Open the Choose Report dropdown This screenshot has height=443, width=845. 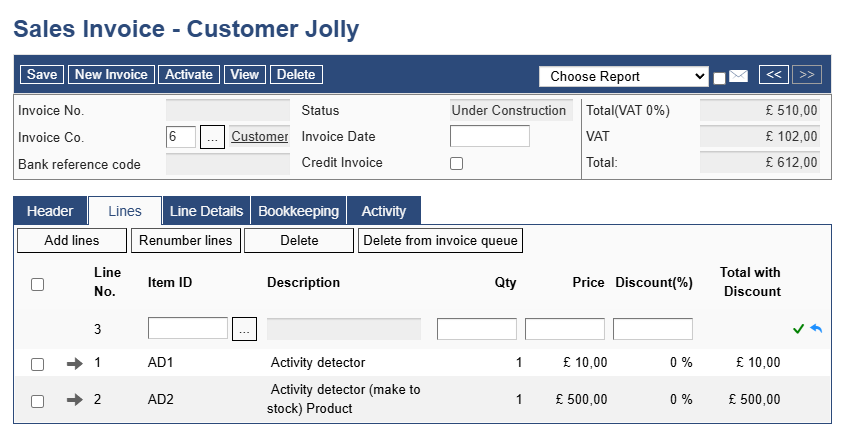pos(624,77)
